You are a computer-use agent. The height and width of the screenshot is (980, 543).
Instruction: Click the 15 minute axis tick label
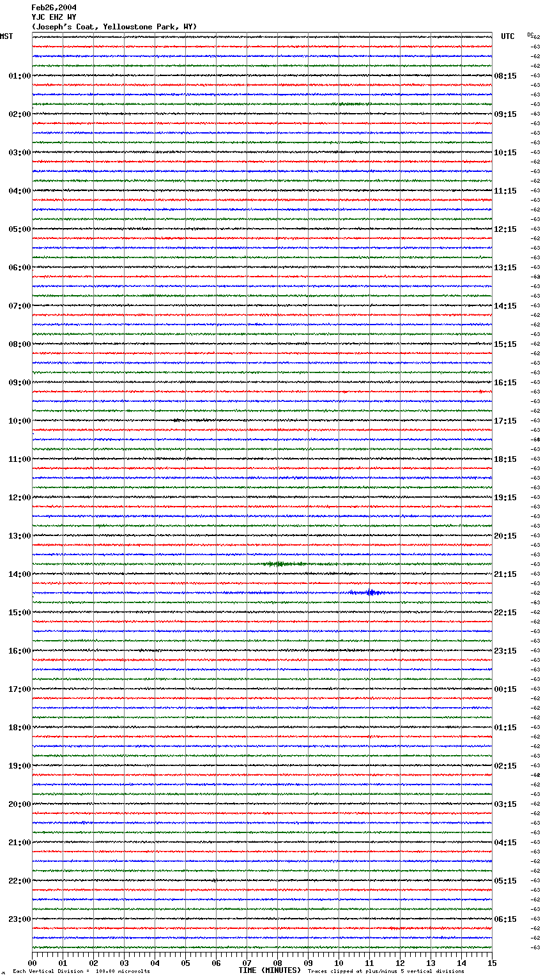[492, 963]
